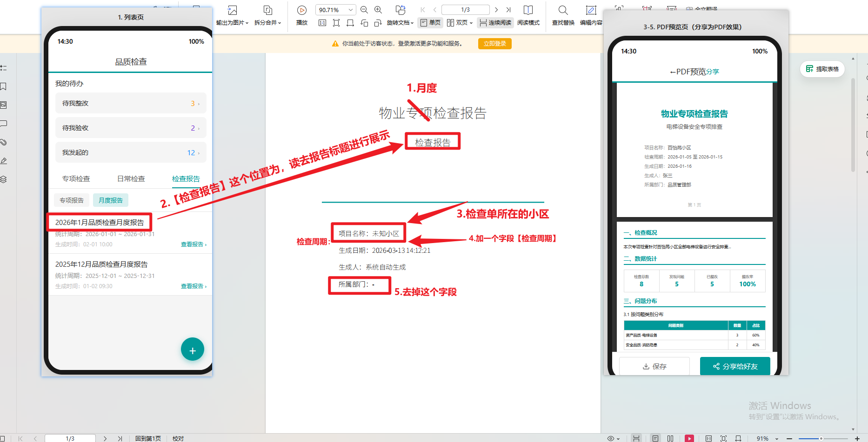Viewport: 868px width, 442px height.
Task: Click 分享给好友 share button in PDF preview
Action: 735,366
